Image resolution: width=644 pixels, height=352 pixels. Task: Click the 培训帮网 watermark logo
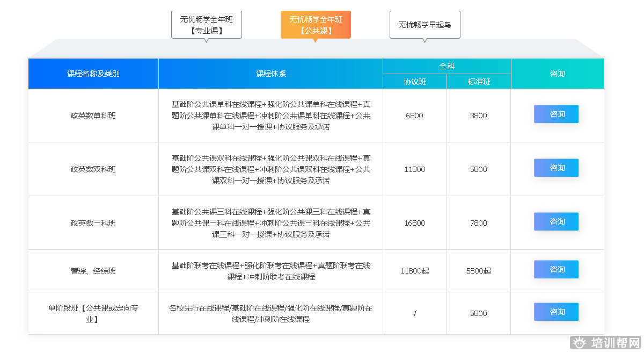(606, 343)
